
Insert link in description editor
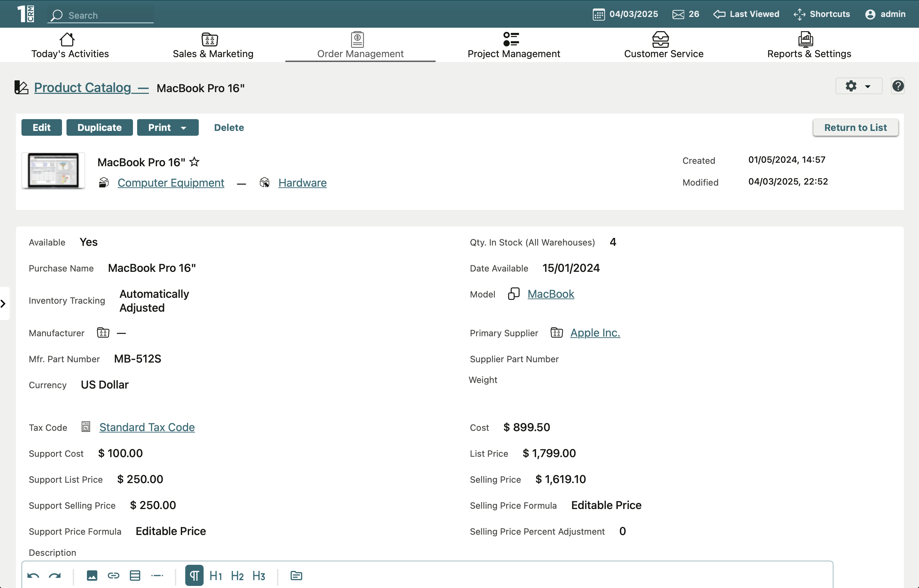pyautogui.click(x=113, y=576)
